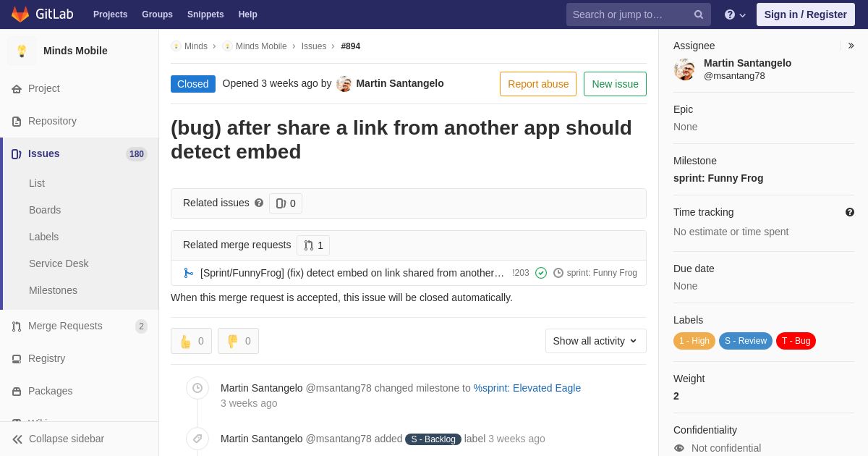
Task: Open the Snippets page
Action: click(x=205, y=14)
